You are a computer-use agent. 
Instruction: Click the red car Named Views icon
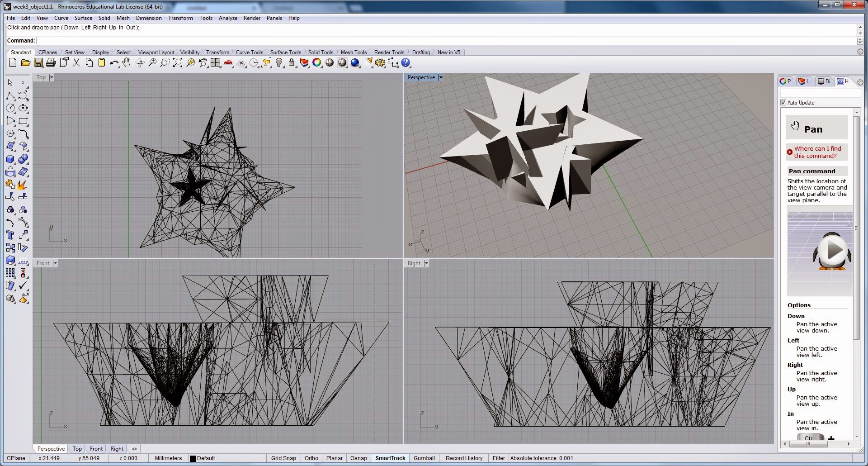pos(228,63)
